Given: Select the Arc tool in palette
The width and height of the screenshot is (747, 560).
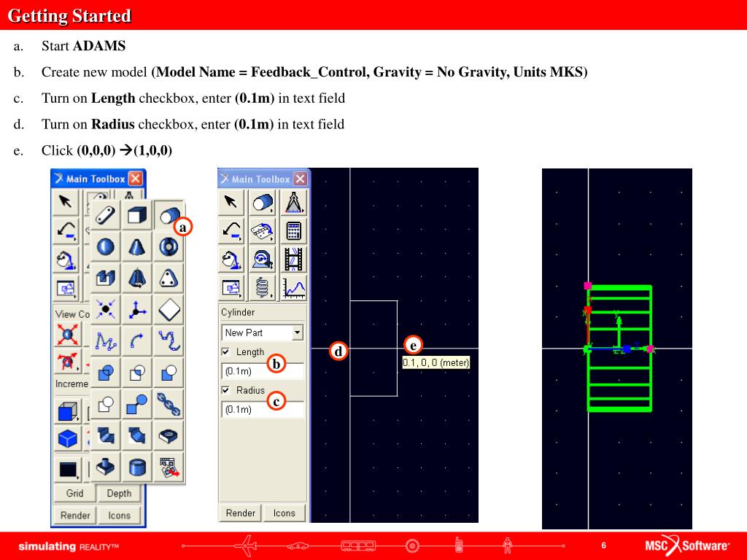Looking at the screenshot, I should pos(136,341).
